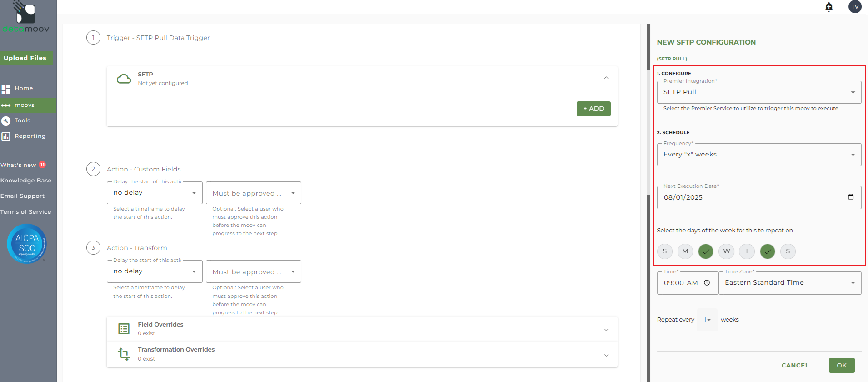Click the Next Execution Date field
This screenshot has height=382, width=868.
[759, 197]
